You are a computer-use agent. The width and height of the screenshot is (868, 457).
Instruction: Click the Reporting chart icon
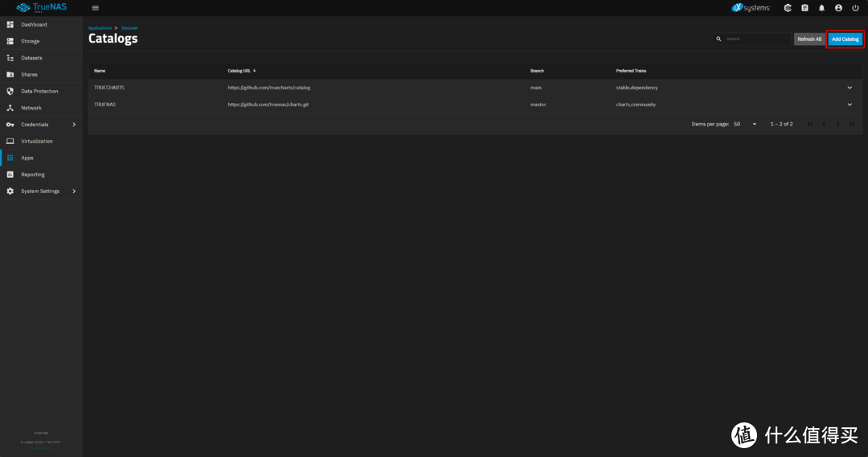click(x=10, y=175)
